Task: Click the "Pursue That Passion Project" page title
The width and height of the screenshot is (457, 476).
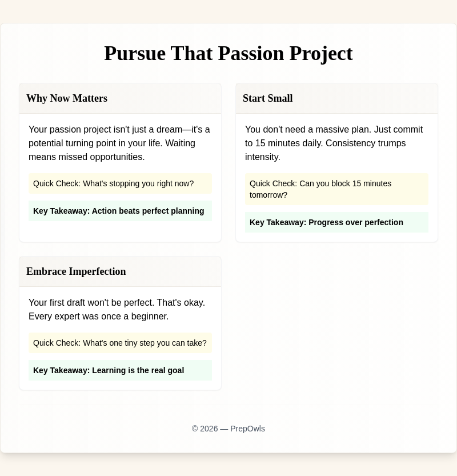Action: pos(228,53)
